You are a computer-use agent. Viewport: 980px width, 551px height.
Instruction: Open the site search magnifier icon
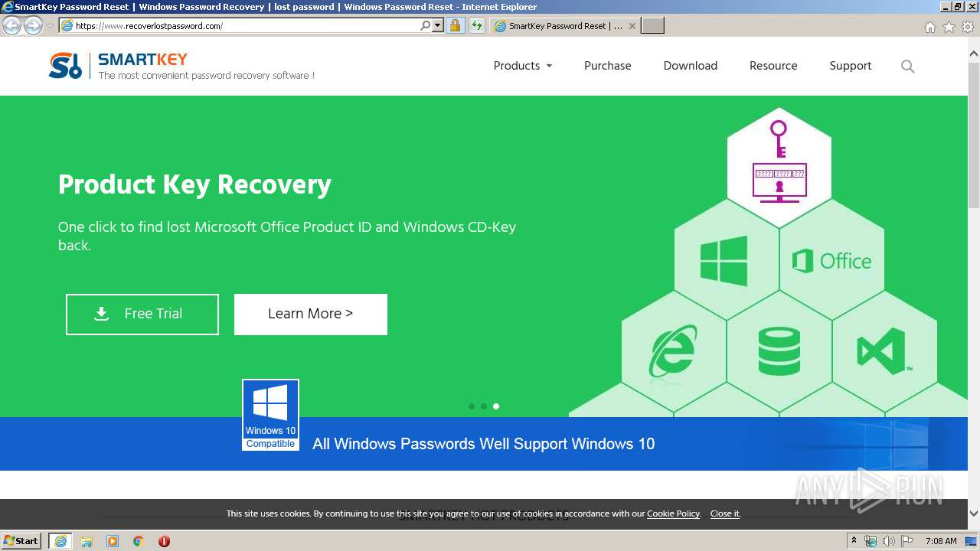click(908, 67)
